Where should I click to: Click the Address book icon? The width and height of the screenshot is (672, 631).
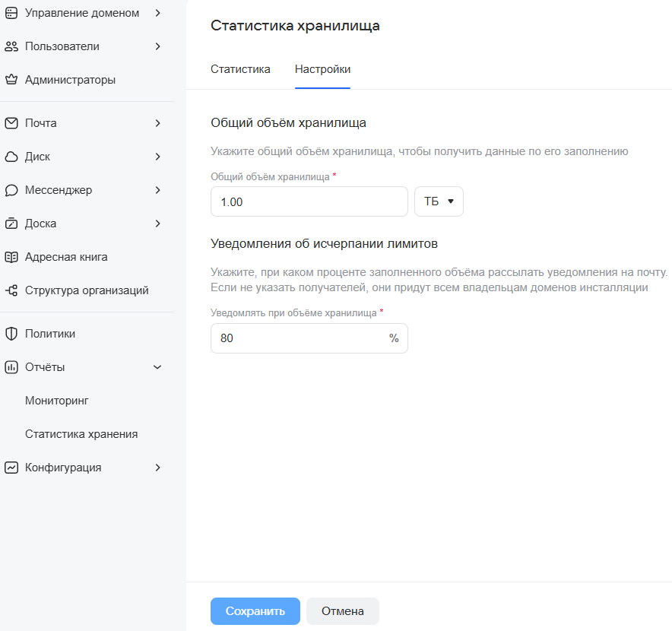(x=11, y=257)
